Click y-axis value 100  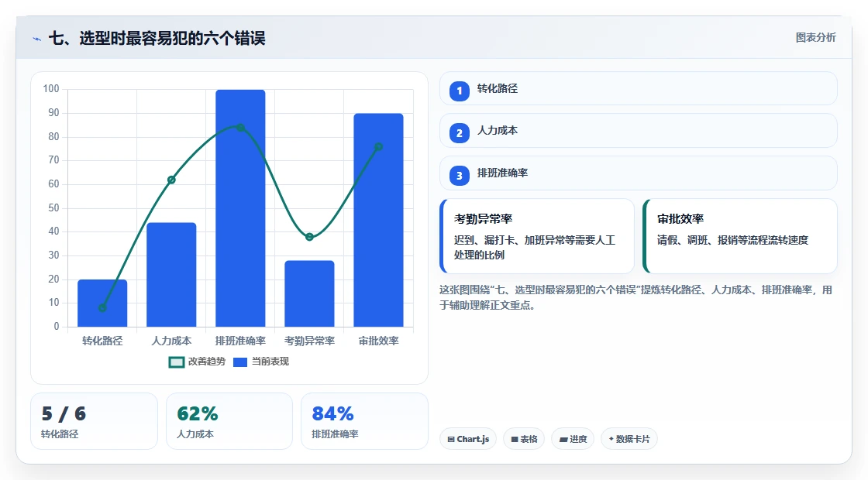click(x=51, y=89)
